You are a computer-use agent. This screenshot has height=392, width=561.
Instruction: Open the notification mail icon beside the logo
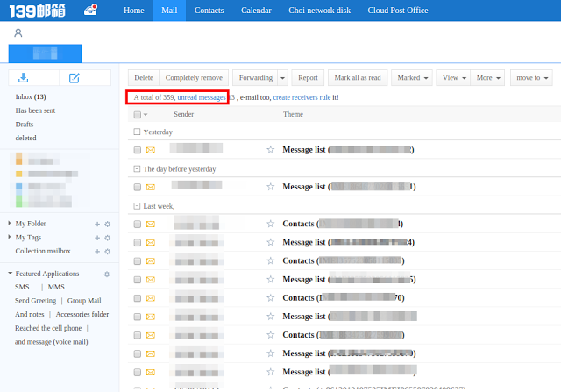coord(90,11)
